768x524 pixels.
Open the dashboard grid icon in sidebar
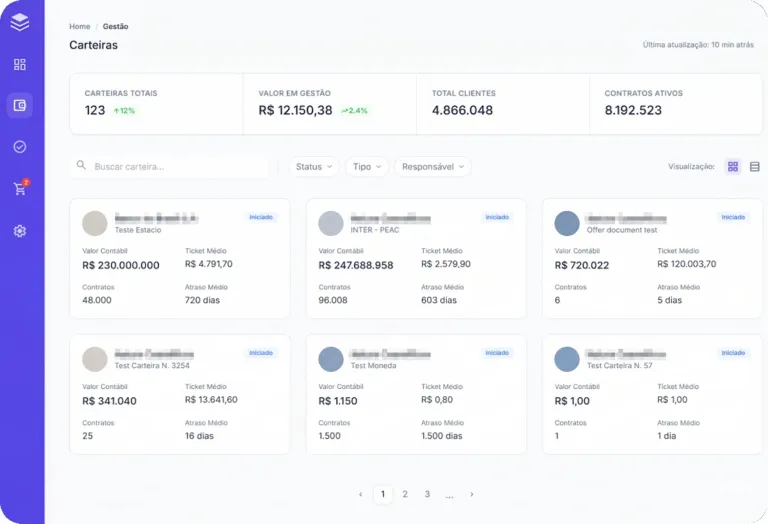coord(20,64)
